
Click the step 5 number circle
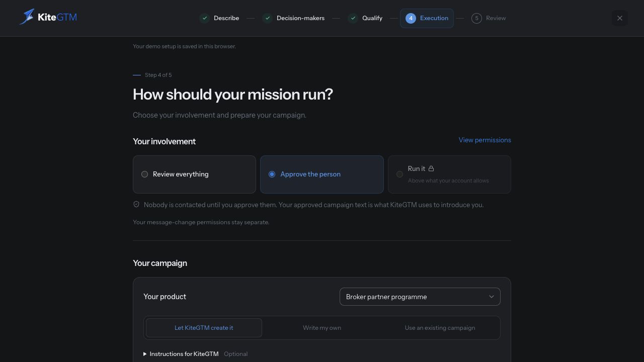pos(476,18)
